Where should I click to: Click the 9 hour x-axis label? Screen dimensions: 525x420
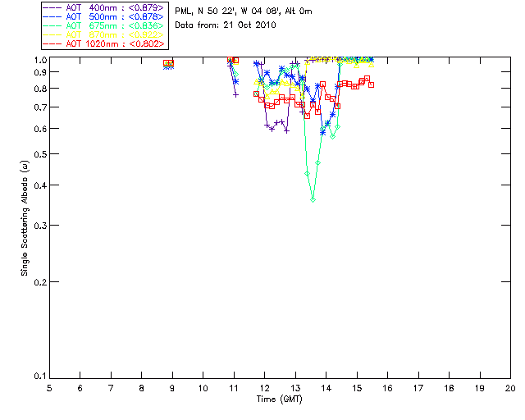(x=172, y=388)
